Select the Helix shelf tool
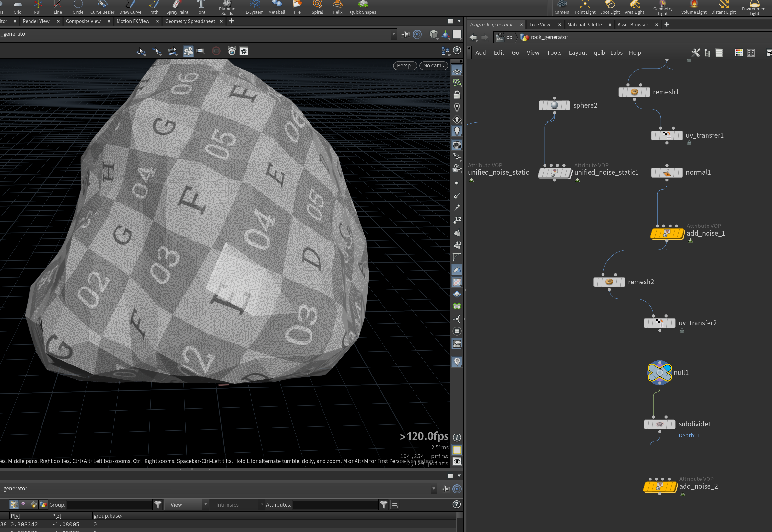This screenshot has height=532, width=772. pyautogui.click(x=337, y=7)
